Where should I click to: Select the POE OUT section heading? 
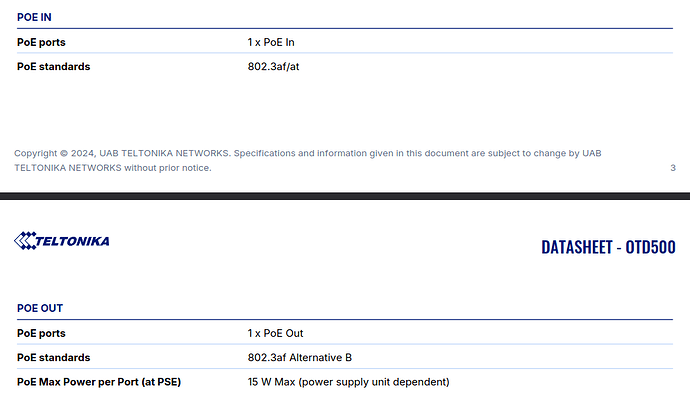(43, 308)
